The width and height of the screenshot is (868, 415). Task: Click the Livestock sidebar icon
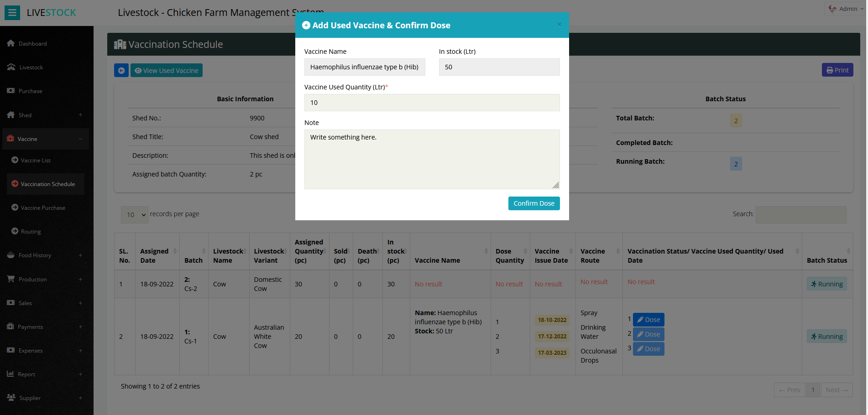click(11, 67)
